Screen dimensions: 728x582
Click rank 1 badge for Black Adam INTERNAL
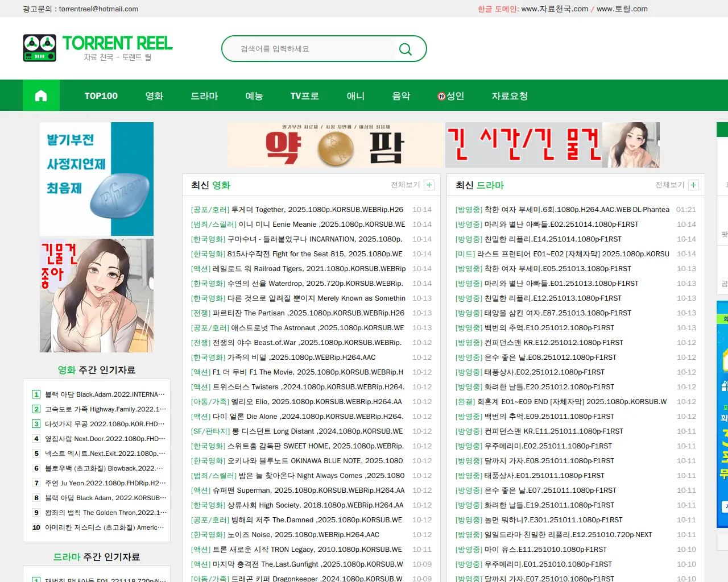(x=36, y=394)
